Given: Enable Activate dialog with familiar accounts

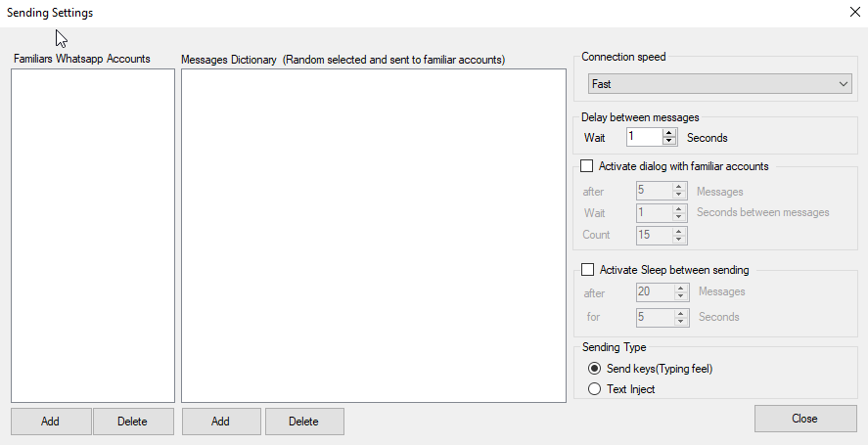Looking at the screenshot, I should click(587, 166).
